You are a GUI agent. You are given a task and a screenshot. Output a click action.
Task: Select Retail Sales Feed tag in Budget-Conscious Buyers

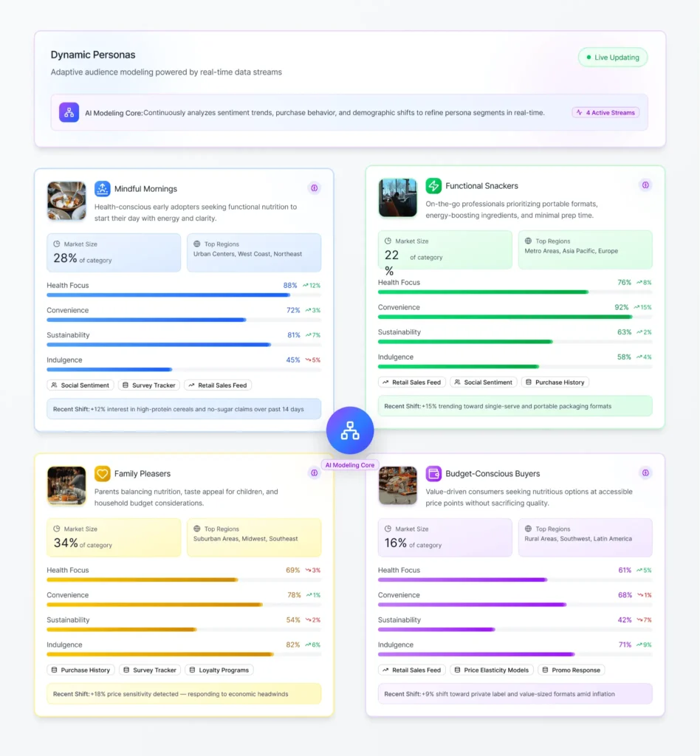point(412,670)
